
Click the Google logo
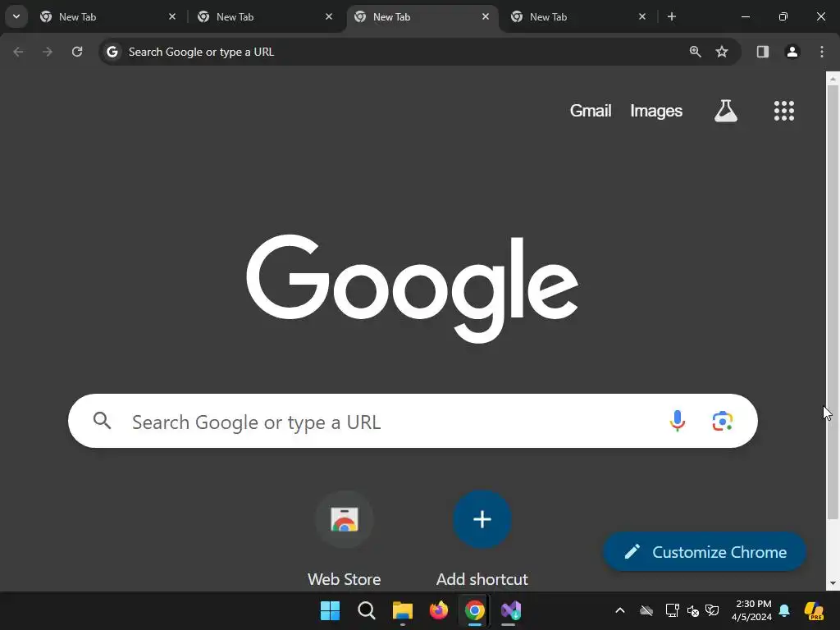point(412,288)
